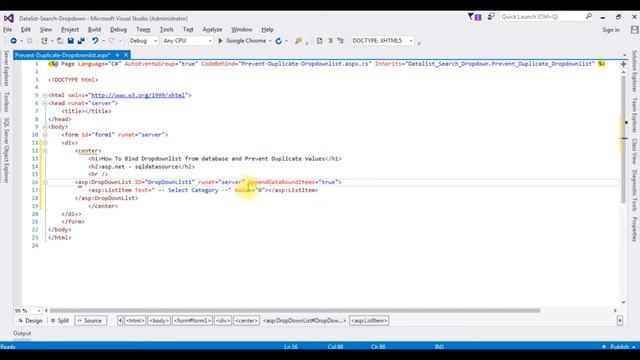This screenshot has width=640, height=360.
Task: Select the <html> breadcrumb tag button
Action: (135, 321)
